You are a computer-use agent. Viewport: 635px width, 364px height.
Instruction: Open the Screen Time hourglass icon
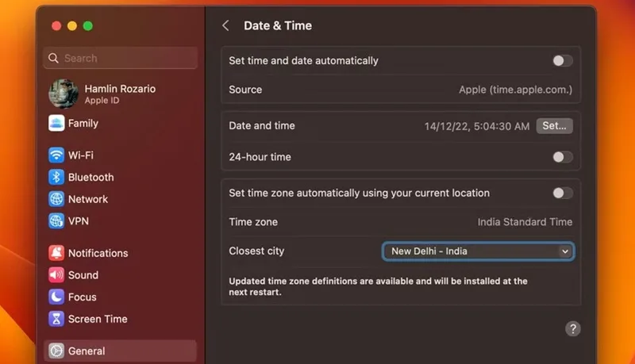pyautogui.click(x=56, y=319)
